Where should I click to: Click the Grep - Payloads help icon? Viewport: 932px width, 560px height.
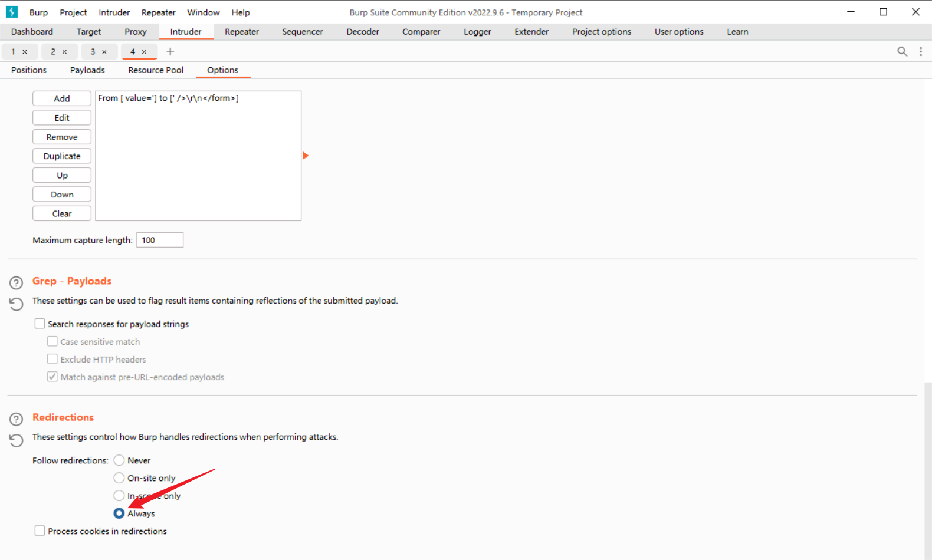point(16,283)
